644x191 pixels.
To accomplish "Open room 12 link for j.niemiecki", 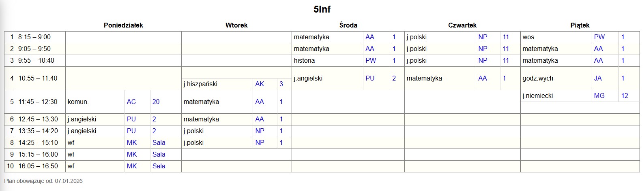I will 625,95.
